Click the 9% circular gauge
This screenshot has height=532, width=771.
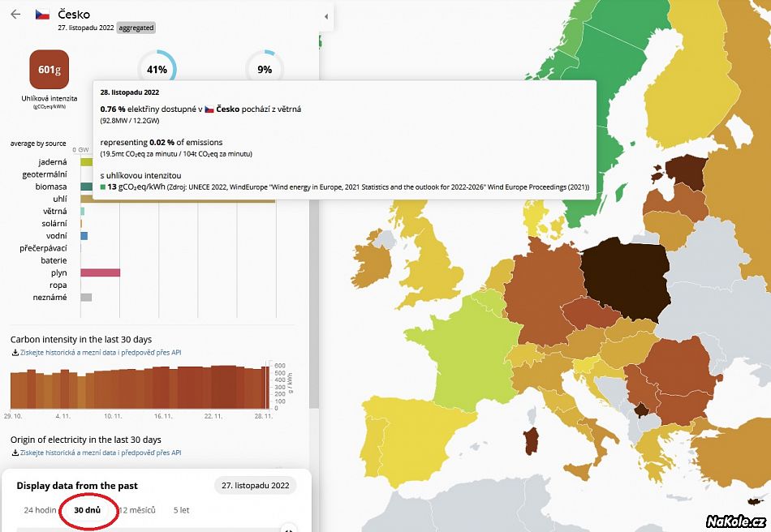[x=265, y=70]
